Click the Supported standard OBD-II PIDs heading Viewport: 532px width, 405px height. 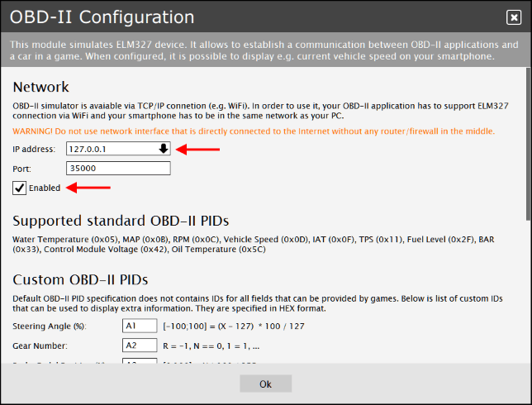pos(121,221)
